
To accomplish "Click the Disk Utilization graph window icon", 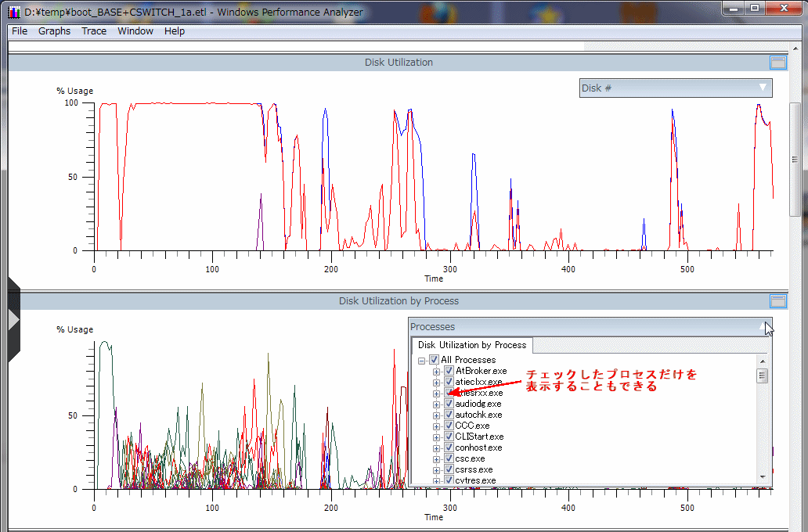I will 777,63.
